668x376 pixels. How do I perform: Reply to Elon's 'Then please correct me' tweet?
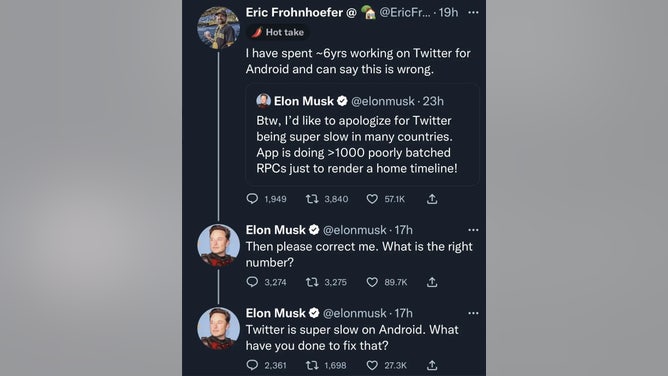252,282
